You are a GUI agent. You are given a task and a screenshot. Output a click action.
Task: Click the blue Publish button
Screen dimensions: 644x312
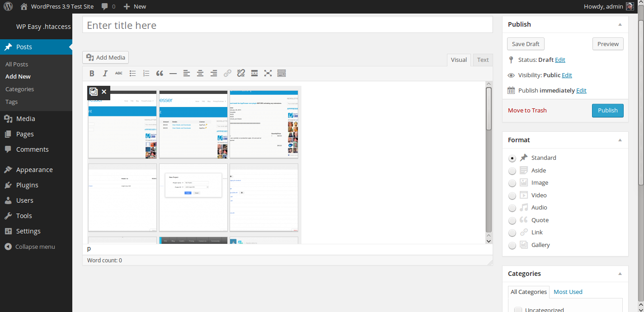click(x=607, y=111)
